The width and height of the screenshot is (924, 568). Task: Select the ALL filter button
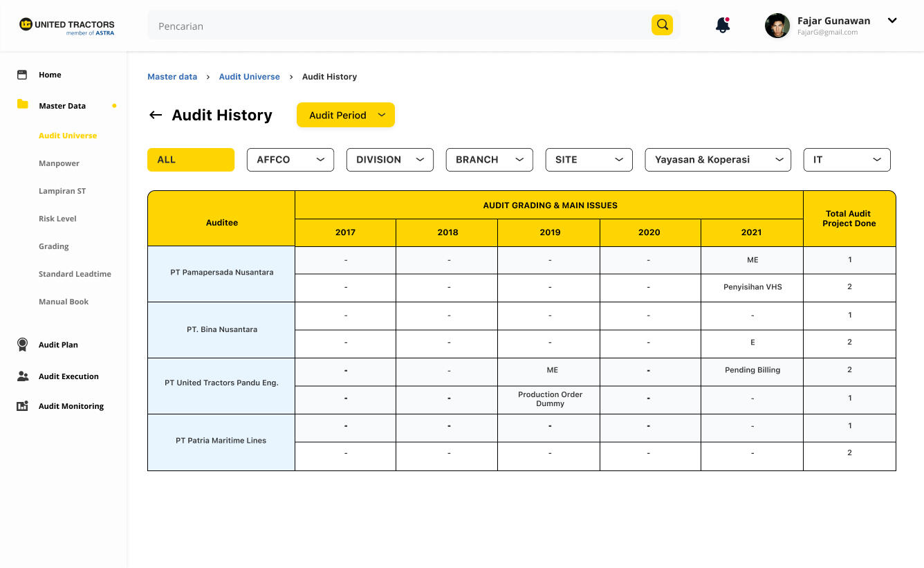[x=190, y=160]
